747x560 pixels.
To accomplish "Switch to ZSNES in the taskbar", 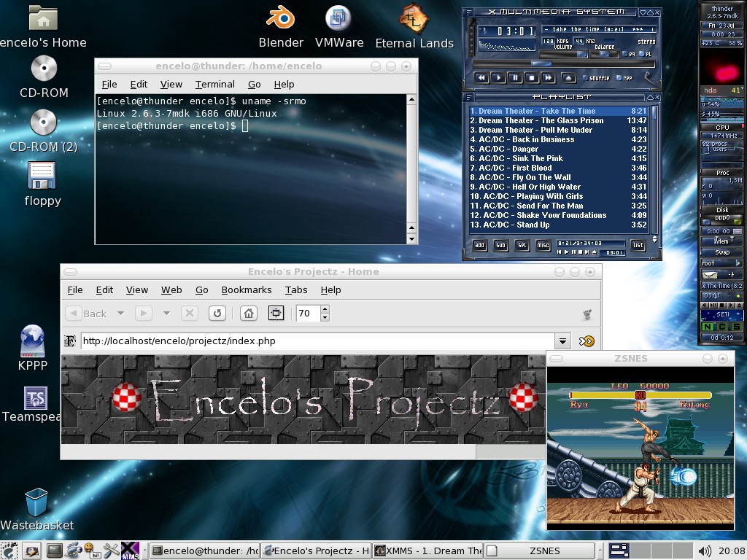I will pos(540,551).
